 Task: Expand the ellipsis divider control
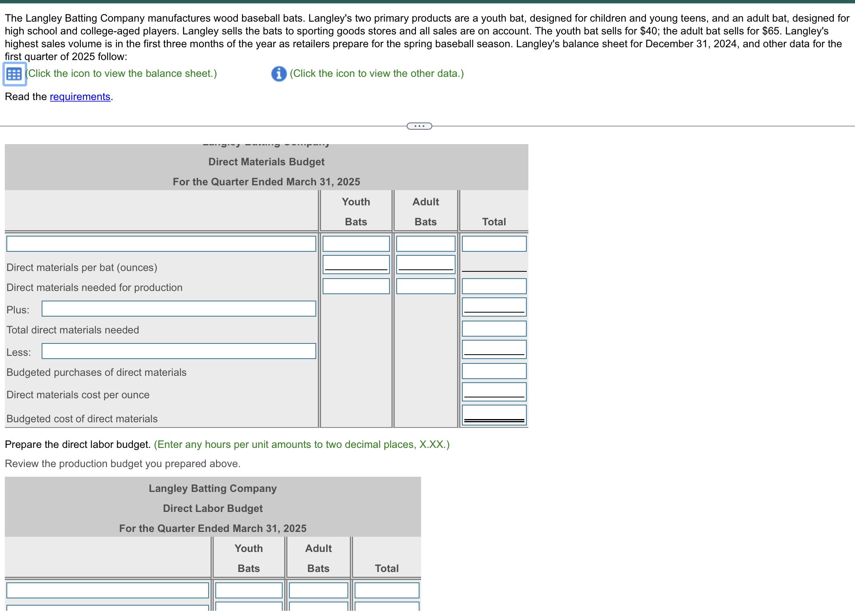[419, 126]
